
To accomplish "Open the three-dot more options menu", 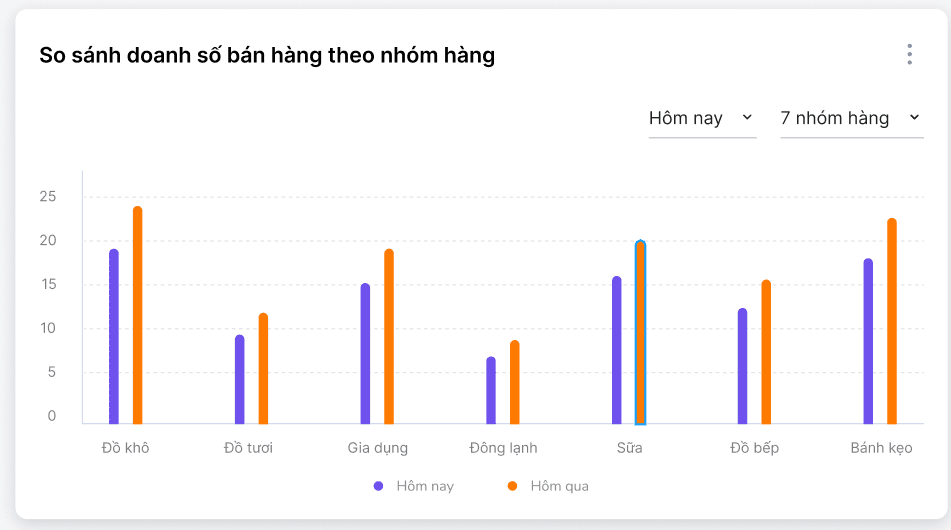I will pyautogui.click(x=909, y=54).
